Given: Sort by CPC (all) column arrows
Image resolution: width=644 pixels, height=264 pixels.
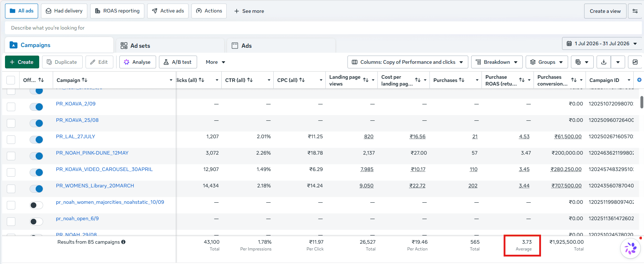Looking at the screenshot, I should [302, 80].
